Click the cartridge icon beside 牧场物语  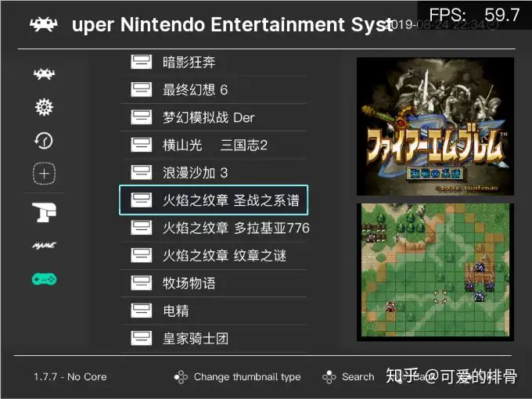click(142, 283)
